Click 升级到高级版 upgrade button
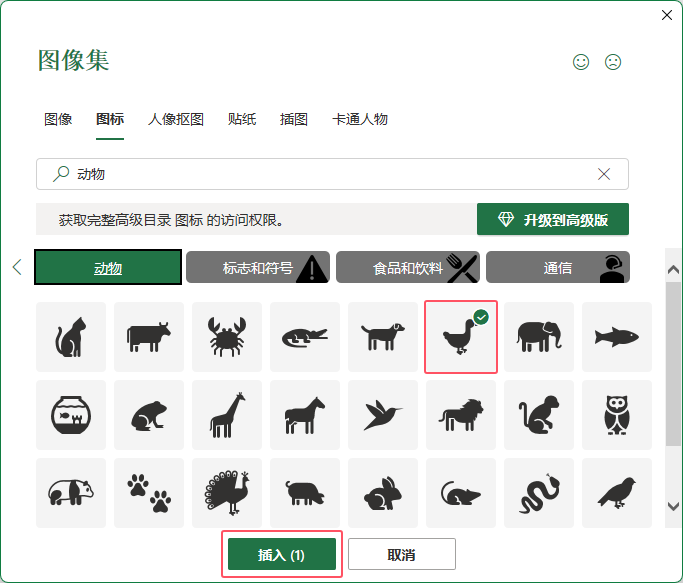 553,219
